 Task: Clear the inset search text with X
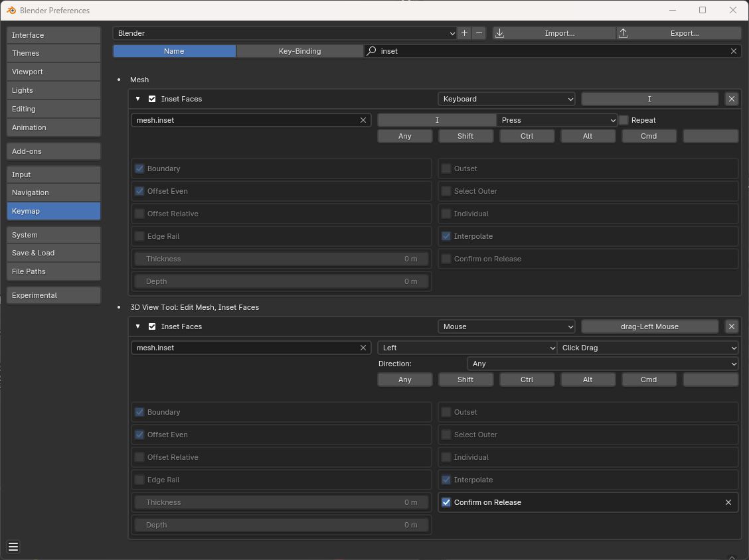point(733,51)
